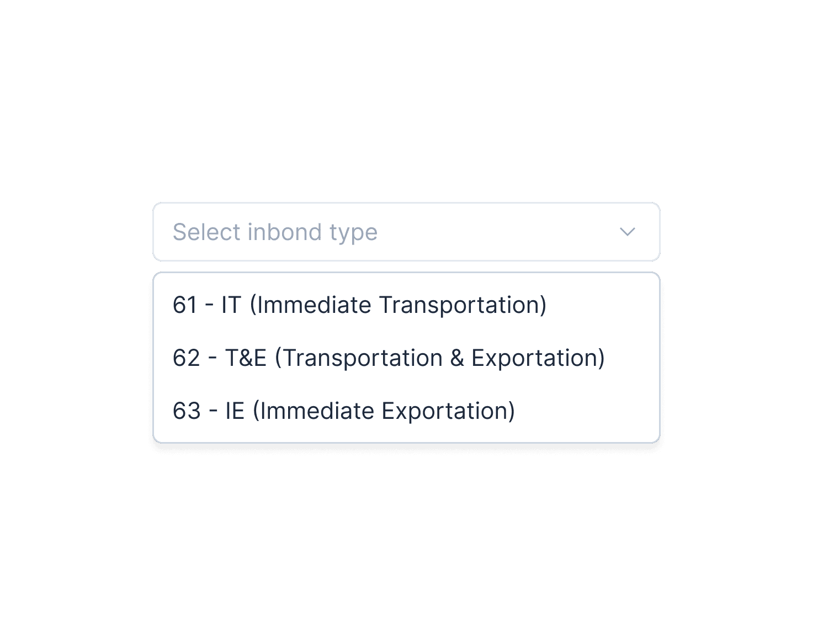Viewport: 813px width, 644px height.
Task: Choose the Transportation & Exportation option
Action: click(389, 358)
